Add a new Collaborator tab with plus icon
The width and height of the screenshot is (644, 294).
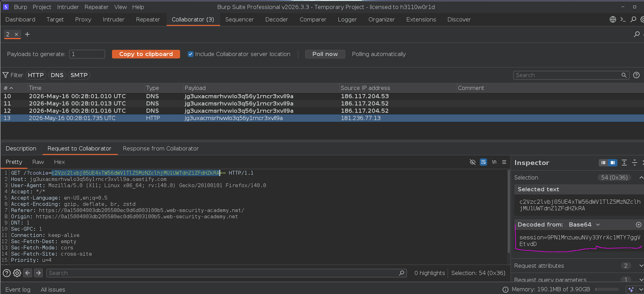click(27, 34)
